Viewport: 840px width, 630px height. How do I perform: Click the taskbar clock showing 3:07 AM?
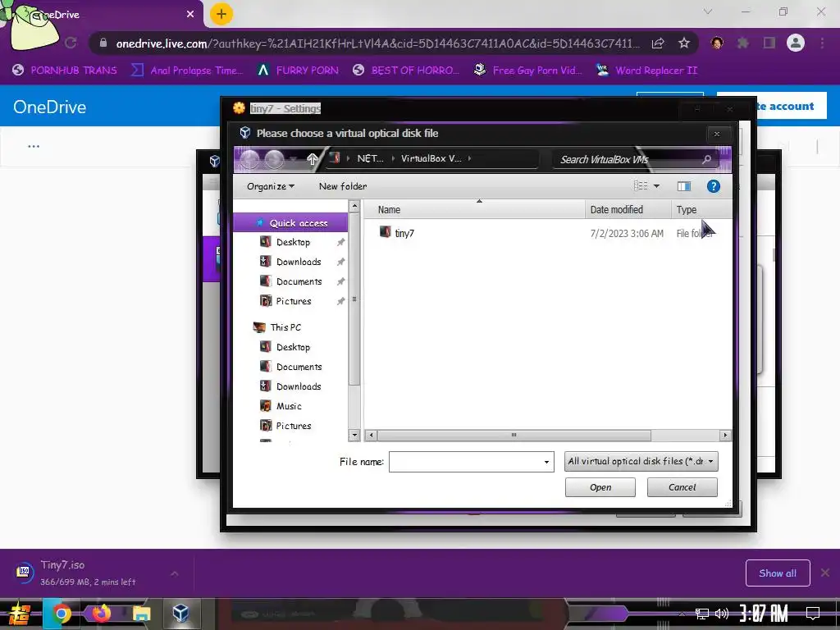click(764, 614)
